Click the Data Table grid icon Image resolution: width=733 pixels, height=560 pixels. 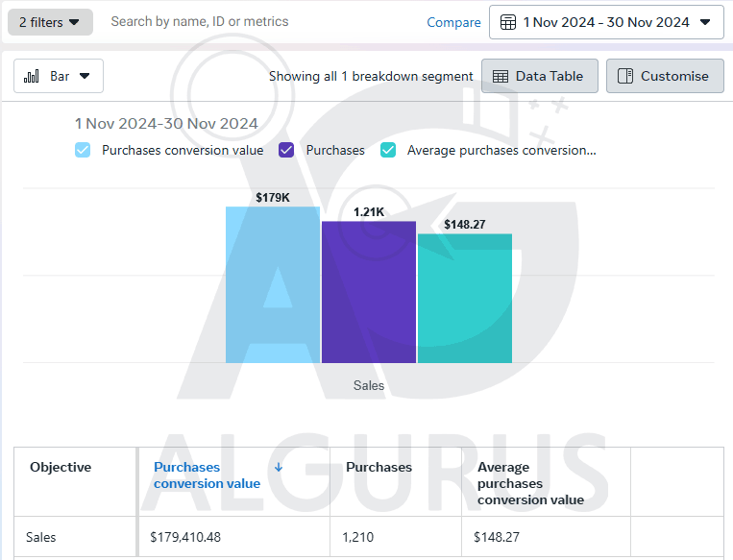500,76
